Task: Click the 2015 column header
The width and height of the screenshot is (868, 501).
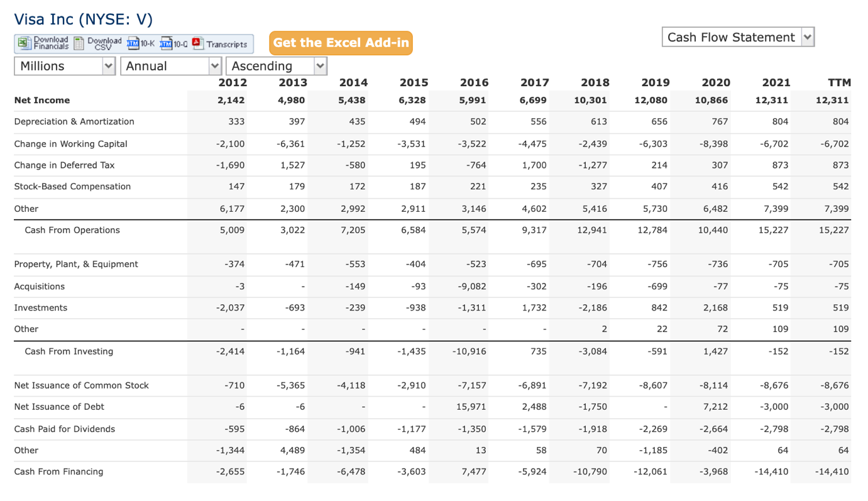Action: pyautogui.click(x=414, y=82)
